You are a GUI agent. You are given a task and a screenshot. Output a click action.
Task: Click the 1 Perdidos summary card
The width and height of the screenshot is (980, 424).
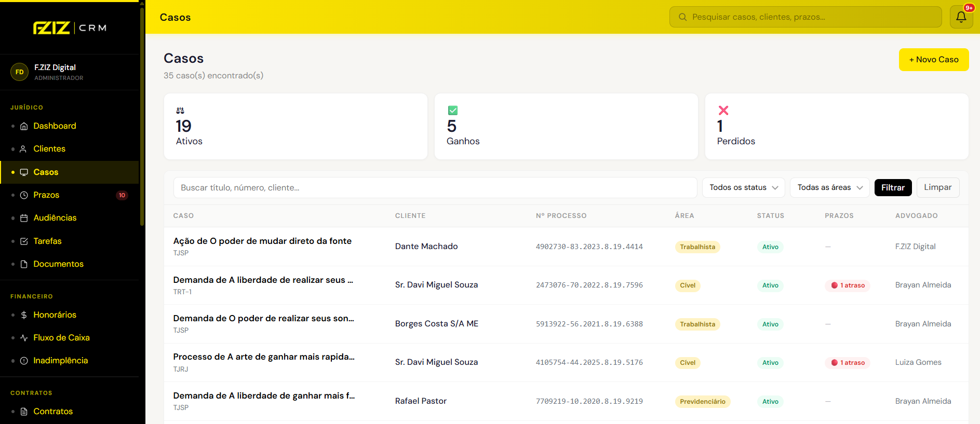837,126
